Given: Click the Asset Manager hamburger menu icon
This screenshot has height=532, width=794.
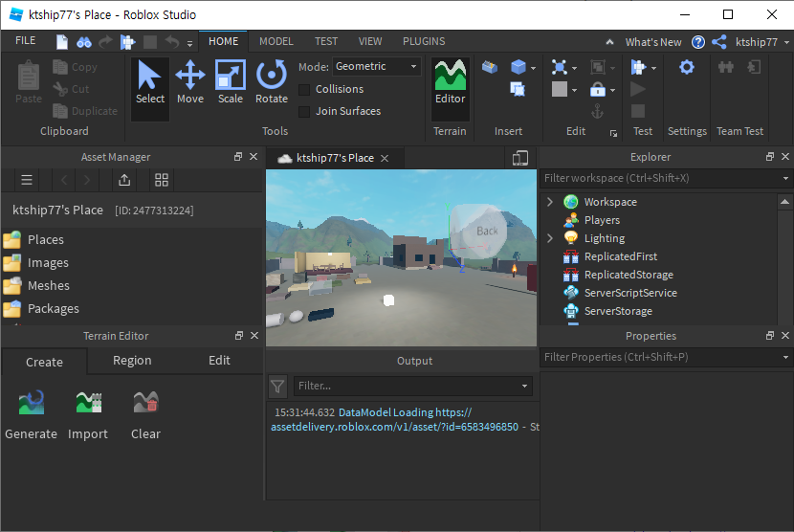Looking at the screenshot, I should tap(27, 180).
